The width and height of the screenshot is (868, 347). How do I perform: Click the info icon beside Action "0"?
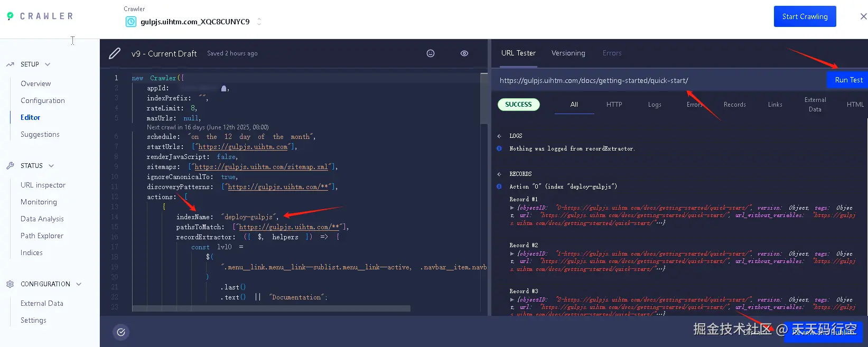499,186
